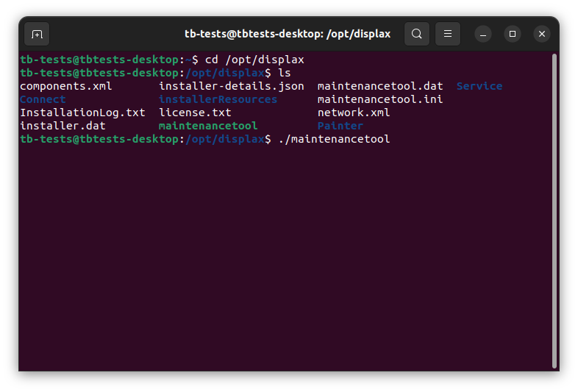Viewport: 578px width, 392px height.
Task: Click license.txt in the ls output
Action: 195,113
